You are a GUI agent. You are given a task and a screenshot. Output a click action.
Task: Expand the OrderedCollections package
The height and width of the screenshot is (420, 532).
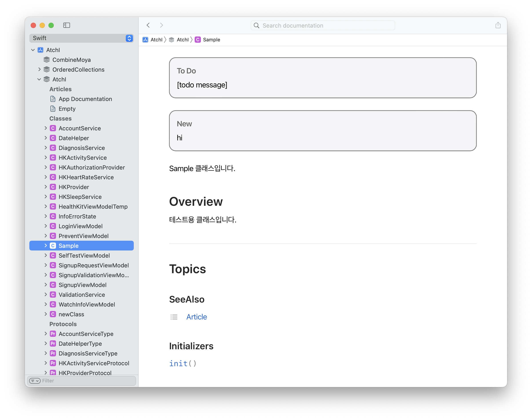pos(39,70)
